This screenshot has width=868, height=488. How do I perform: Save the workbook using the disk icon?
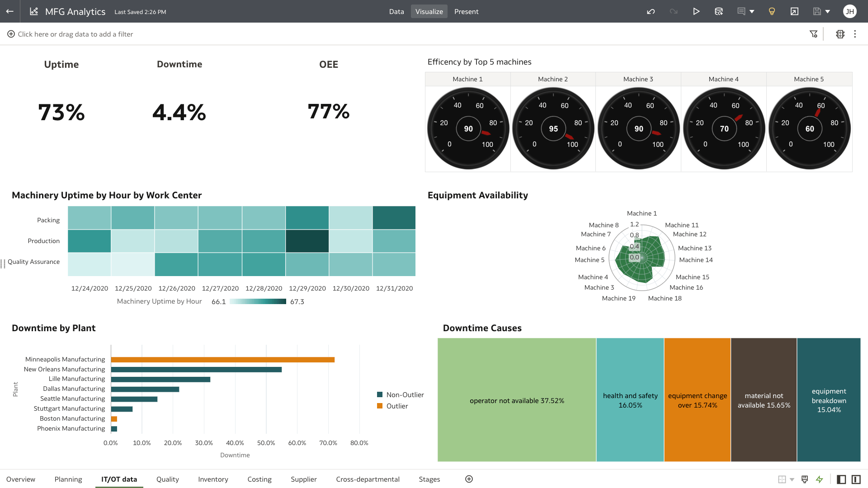click(x=816, y=11)
